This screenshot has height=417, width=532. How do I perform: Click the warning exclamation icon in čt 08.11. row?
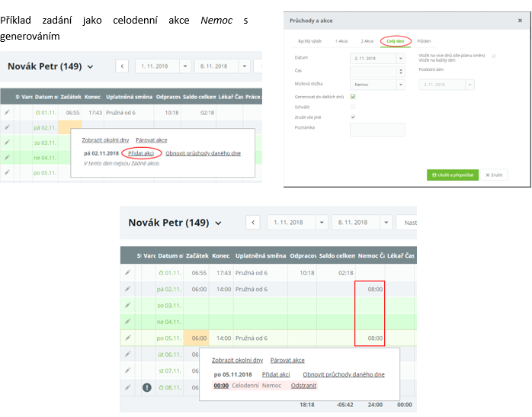pyautogui.click(x=146, y=387)
